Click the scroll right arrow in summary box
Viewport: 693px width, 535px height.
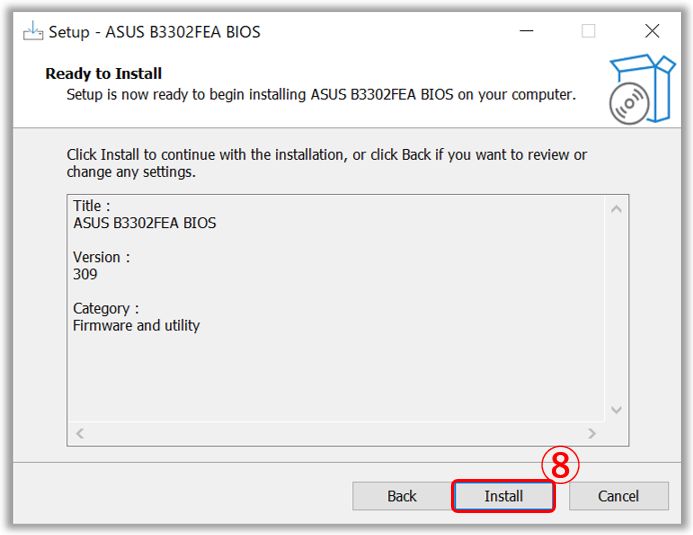(592, 433)
